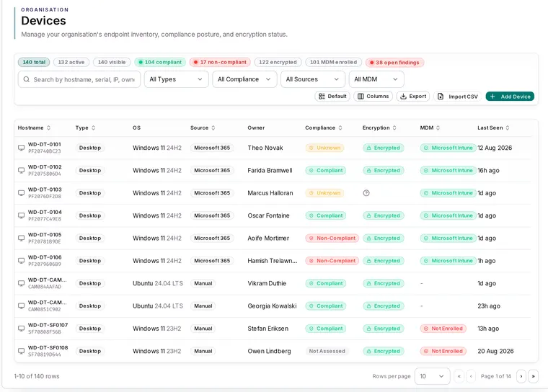548x392 pixels.
Task: Sort by Encryption column arrows
Action: (394, 128)
